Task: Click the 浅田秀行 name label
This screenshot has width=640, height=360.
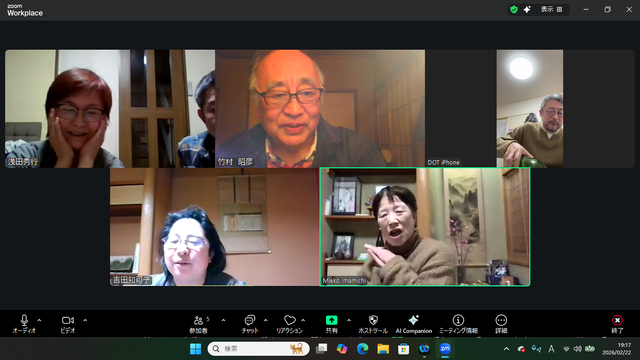Action: tap(23, 162)
